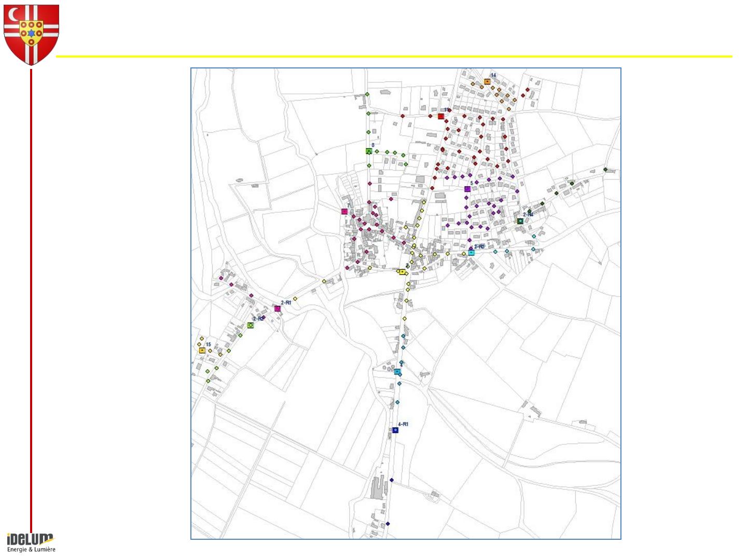
Task: Click the orange square marker labeled 14
Action: (487, 81)
